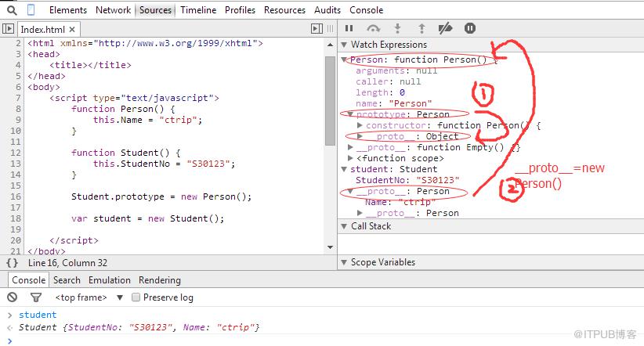Collapse the Watch Expressions section
This screenshot has width=644, height=346.
(344, 45)
